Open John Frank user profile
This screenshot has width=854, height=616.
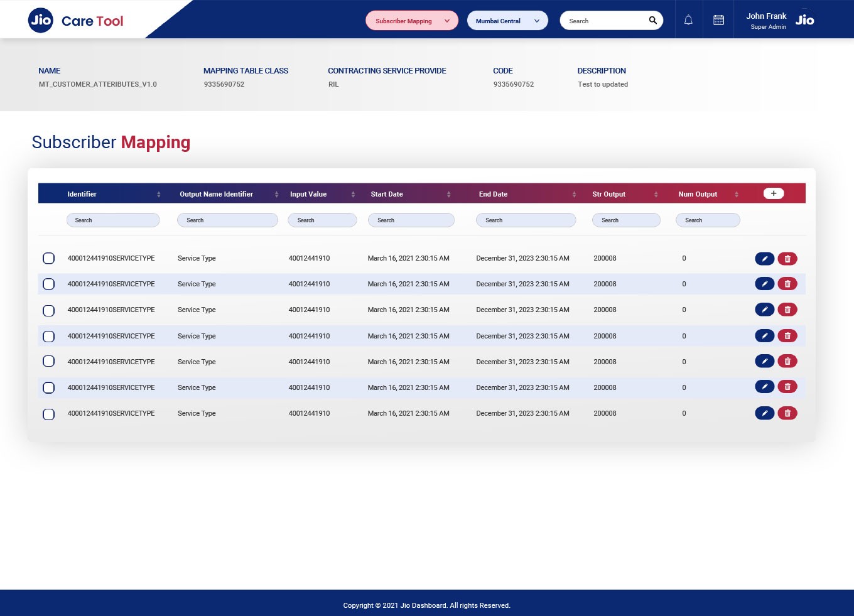click(x=766, y=20)
